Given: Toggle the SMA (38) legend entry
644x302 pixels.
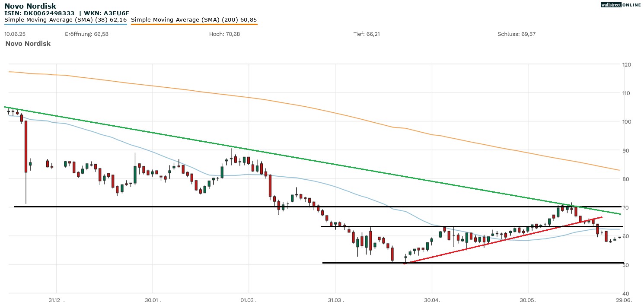Looking at the screenshot, I should click(65, 19).
